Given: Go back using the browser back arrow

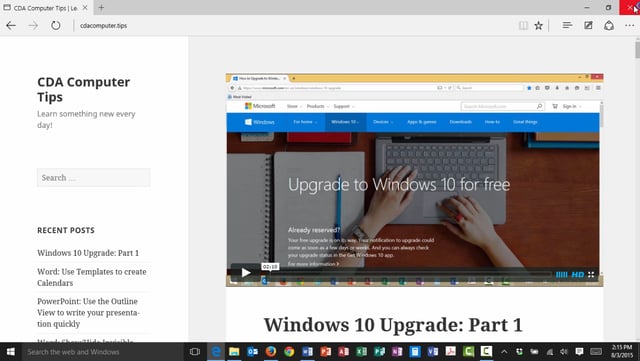Looking at the screenshot, I should pos(11,25).
